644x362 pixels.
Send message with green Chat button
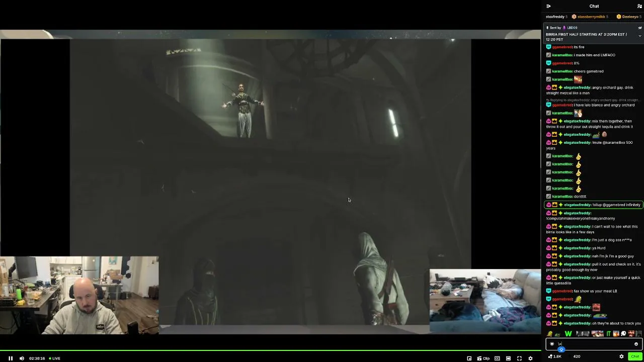pos(635,356)
